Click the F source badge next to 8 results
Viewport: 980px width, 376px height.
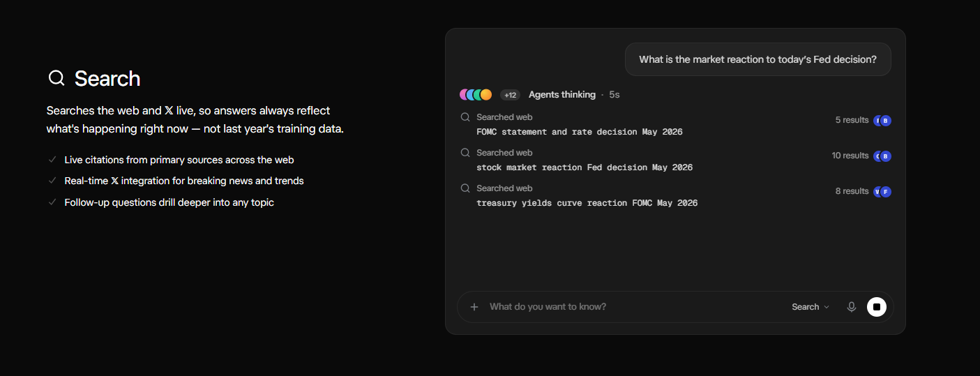886,192
